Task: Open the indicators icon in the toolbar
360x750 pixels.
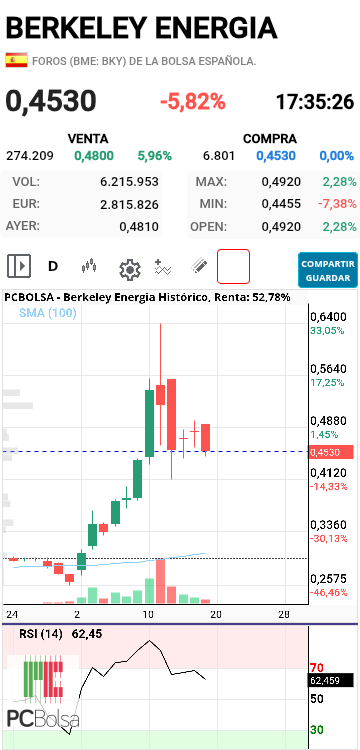Action: tap(163, 267)
